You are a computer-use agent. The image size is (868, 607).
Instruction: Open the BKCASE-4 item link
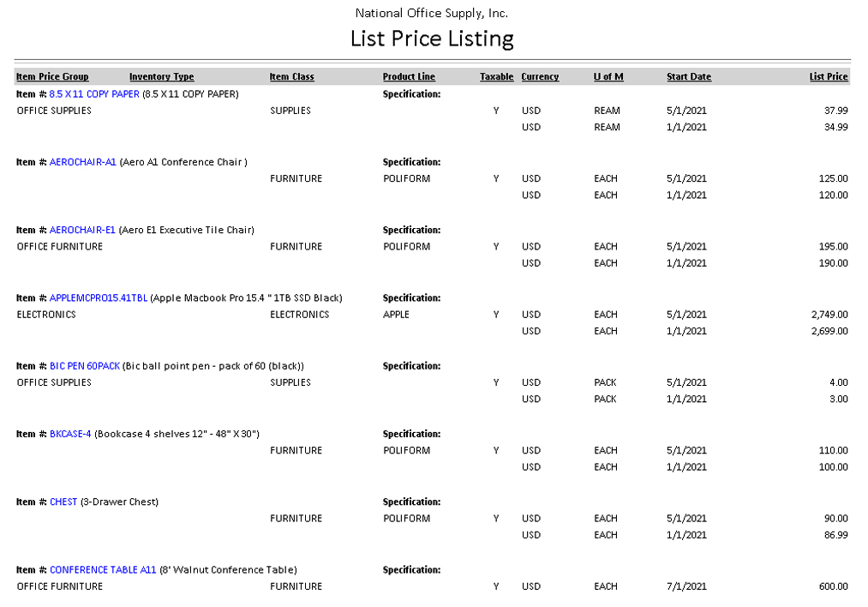pyautogui.click(x=70, y=434)
